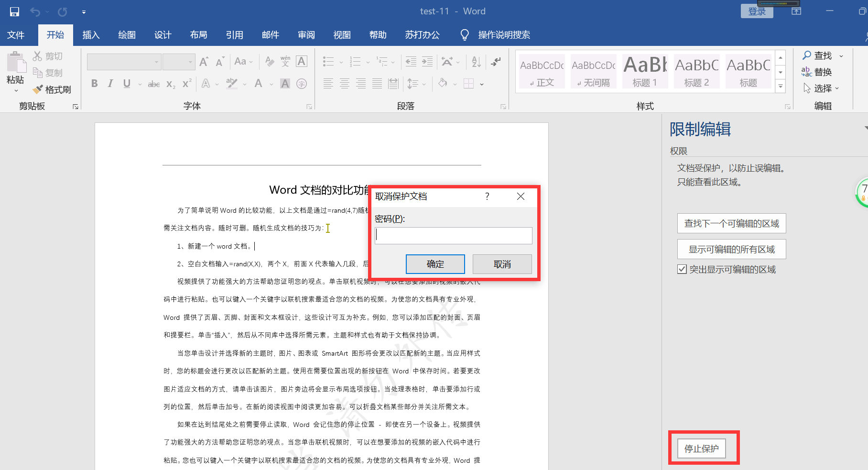Click the Copy icon

click(x=37, y=73)
